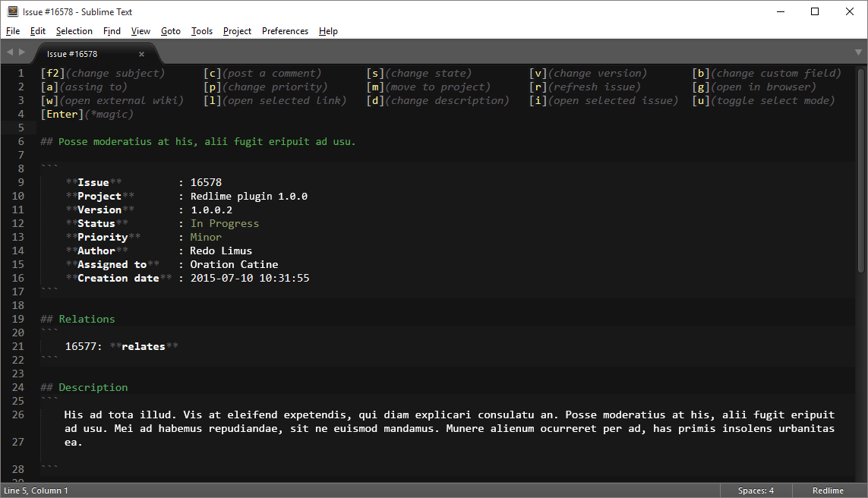Click the [r] refresh issue shortcut

tap(586, 87)
